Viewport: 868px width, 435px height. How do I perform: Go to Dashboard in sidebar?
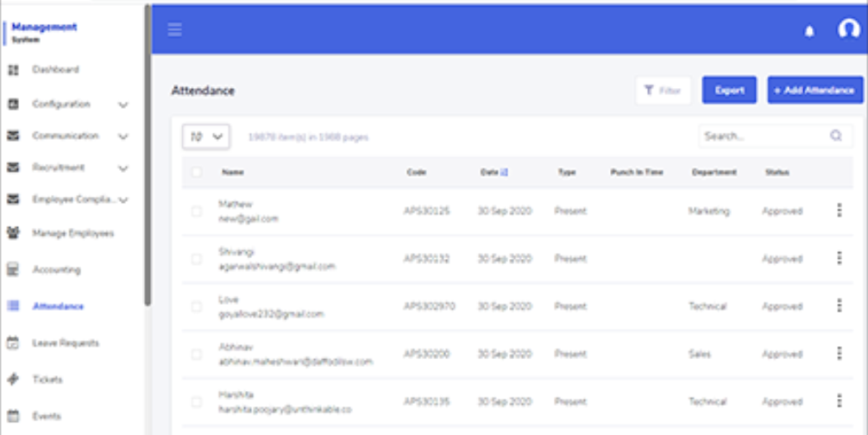[55, 70]
